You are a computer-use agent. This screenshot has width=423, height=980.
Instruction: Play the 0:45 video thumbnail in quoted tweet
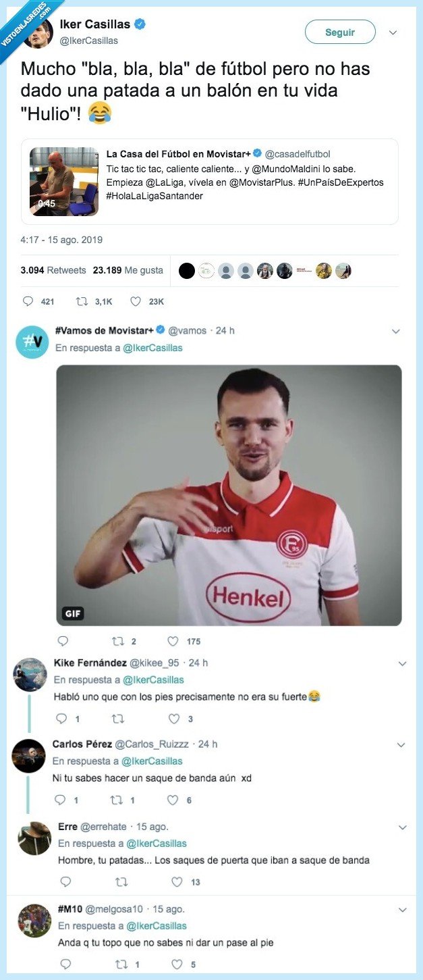[x=64, y=182]
